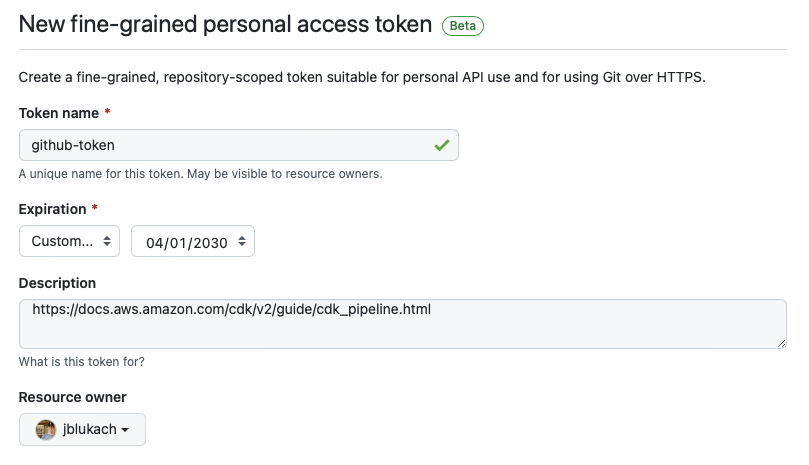Click the "A unique name for this token" hint
809x465 pixels.
point(200,174)
